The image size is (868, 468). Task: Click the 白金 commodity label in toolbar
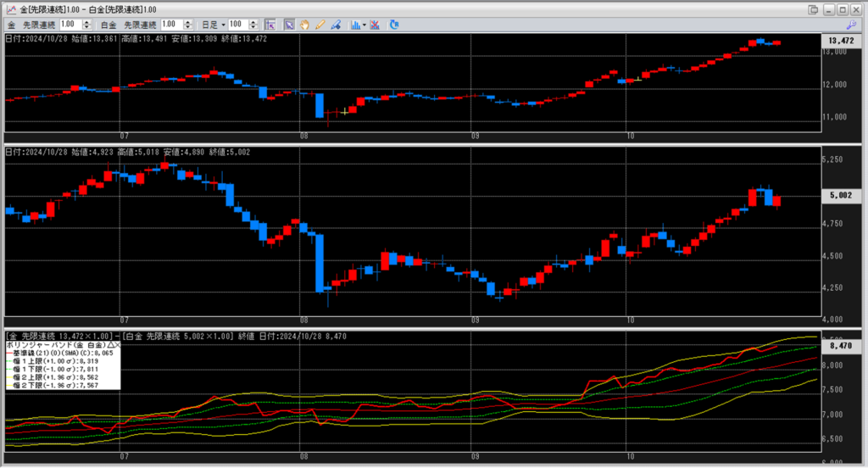(109, 25)
